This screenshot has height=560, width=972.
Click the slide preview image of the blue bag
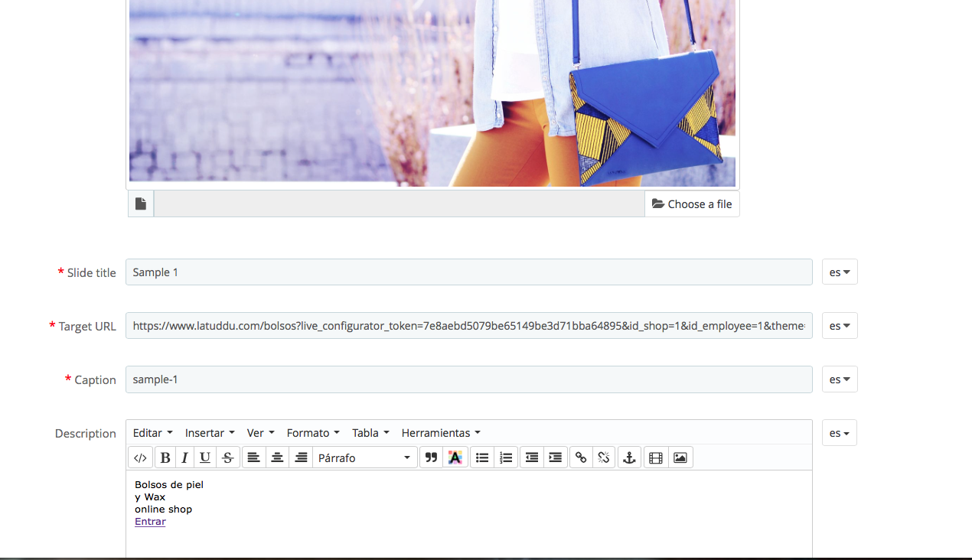[432, 93]
